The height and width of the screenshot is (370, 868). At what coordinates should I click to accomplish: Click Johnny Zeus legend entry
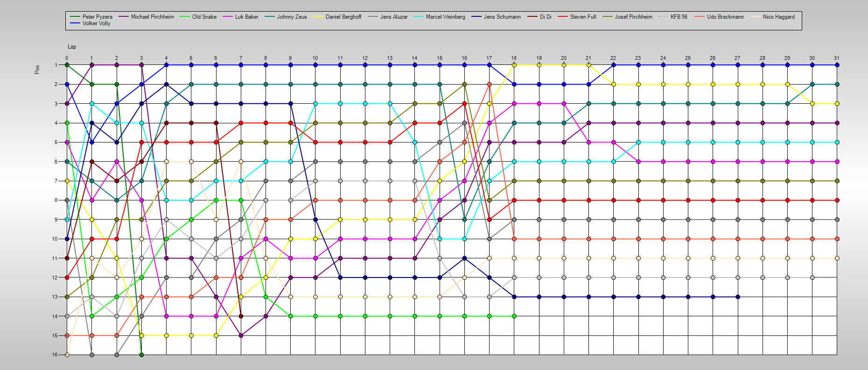tap(292, 17)
